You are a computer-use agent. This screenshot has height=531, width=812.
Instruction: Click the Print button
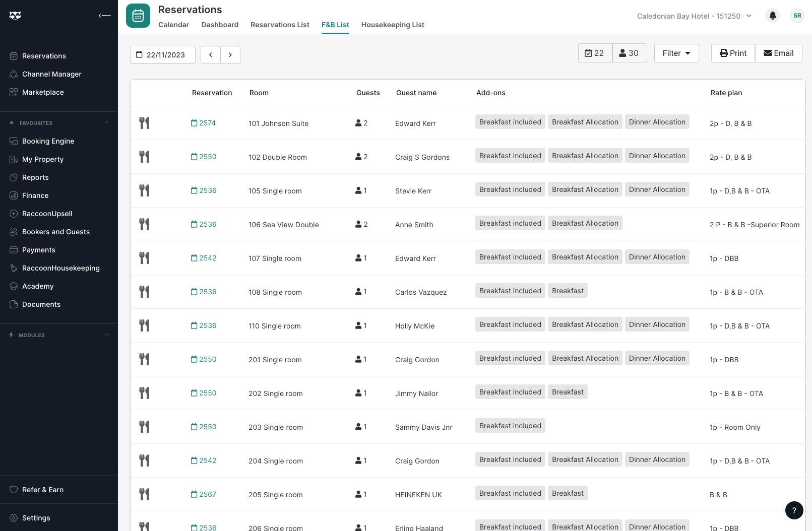click(x=733, y=53)
